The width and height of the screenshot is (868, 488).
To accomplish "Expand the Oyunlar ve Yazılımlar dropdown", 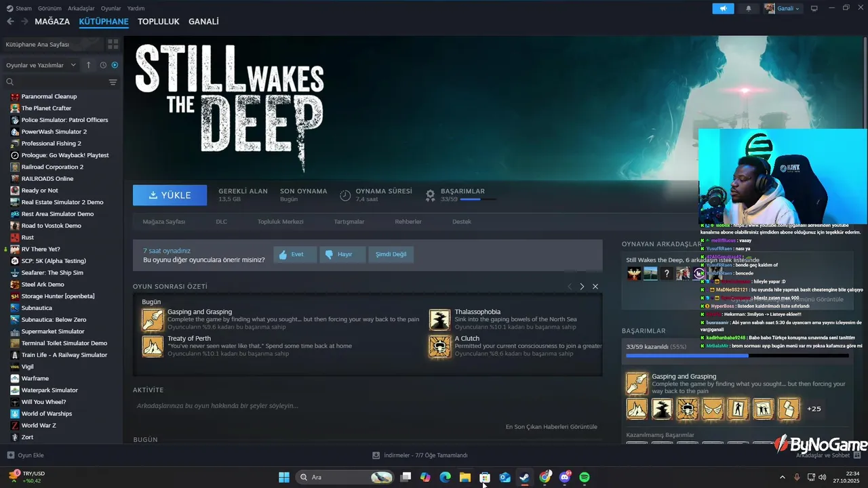I will pyautogui.click(x=41, y=65).
